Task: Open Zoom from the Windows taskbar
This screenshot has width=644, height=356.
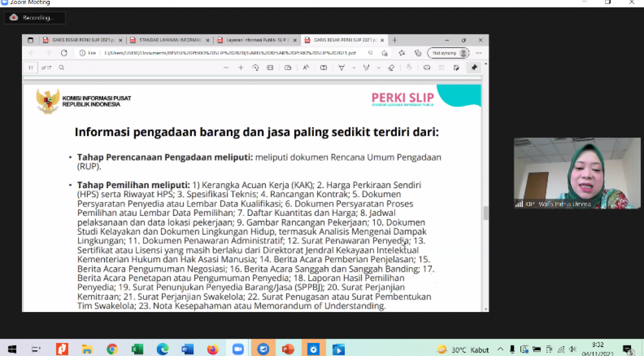Action: pos(238,349)
